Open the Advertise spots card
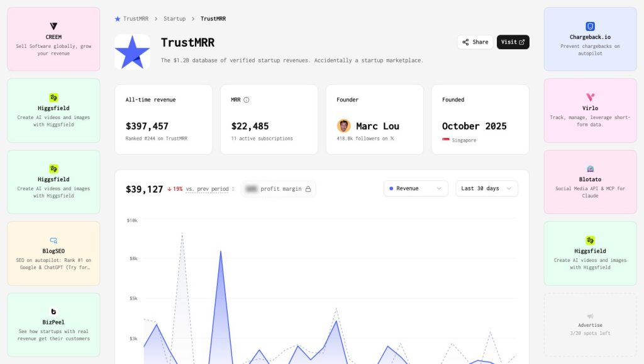The image size is (644, 364). [590, 324]
